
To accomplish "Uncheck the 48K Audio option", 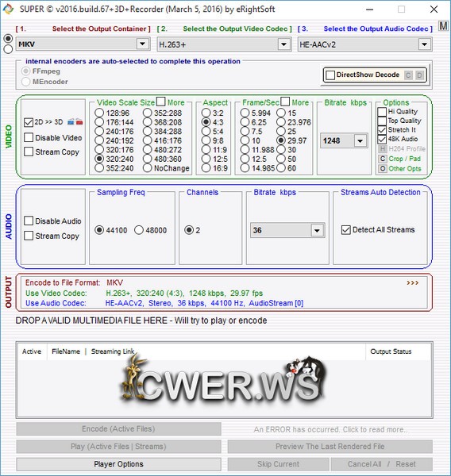I will point(382,139).
